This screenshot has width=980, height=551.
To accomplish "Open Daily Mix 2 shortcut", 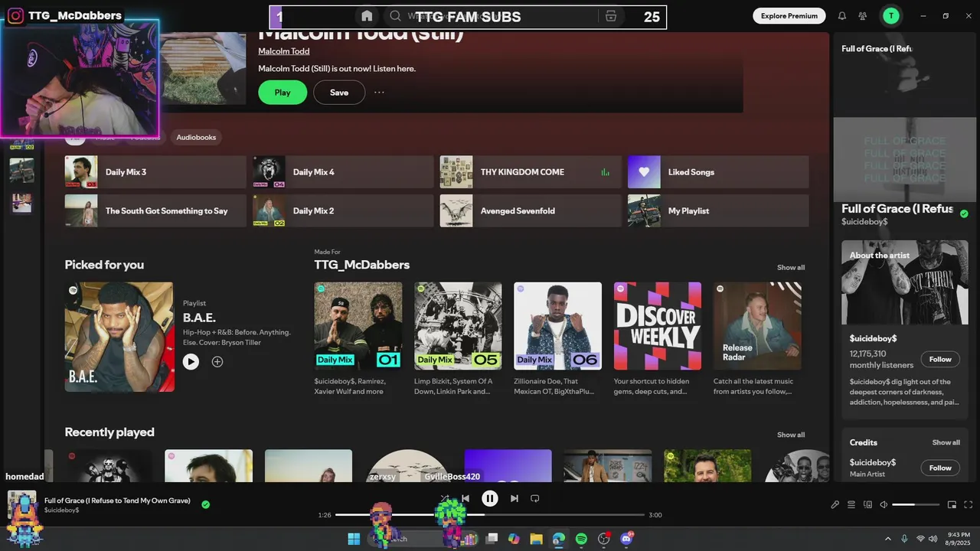I will (343, 210).
